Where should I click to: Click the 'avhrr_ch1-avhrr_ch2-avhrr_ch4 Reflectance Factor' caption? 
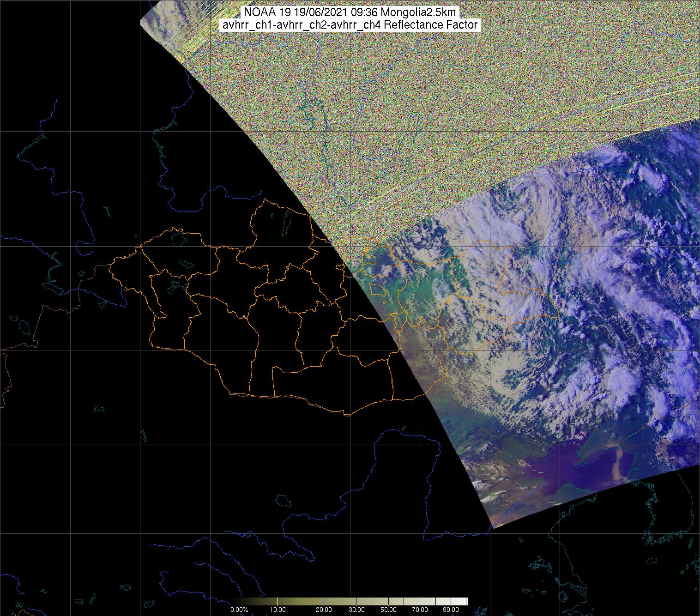[350, 25]
